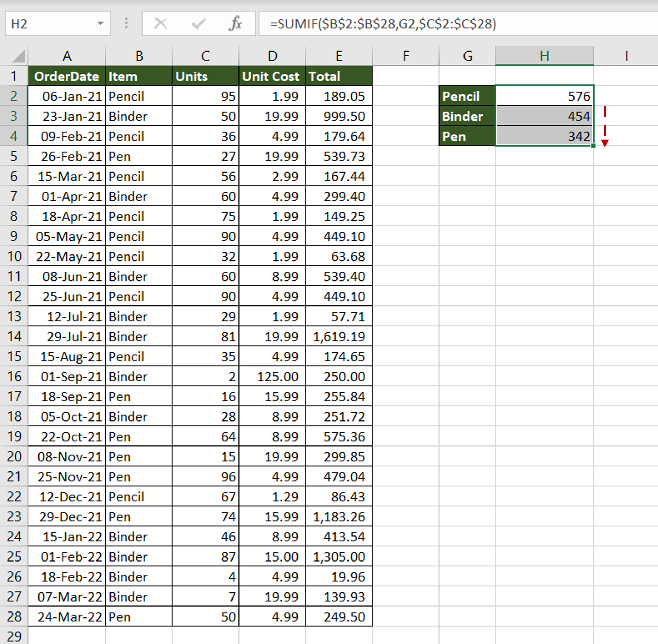The width and height of the screenshot is (658, 644).
Task: Select the total 575.36 cell
Action: click(x=339, y=436)
